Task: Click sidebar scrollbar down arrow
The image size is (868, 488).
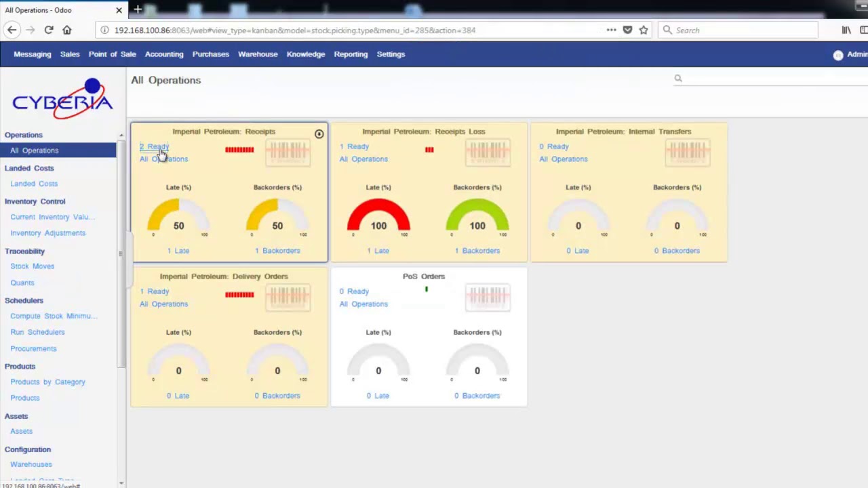Action: click(121, 483)
